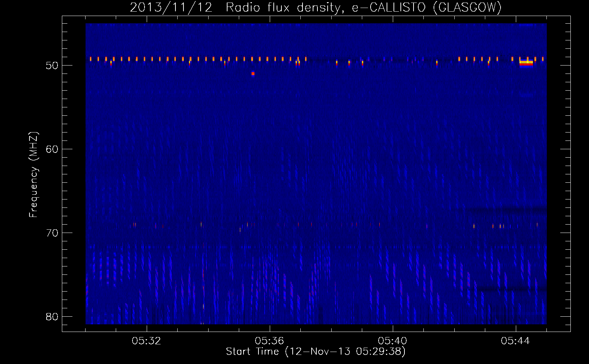This screenshot has height=364, width=589.
Task: Click the isolated red spot near 51 MHz
Action: (253, 74)
